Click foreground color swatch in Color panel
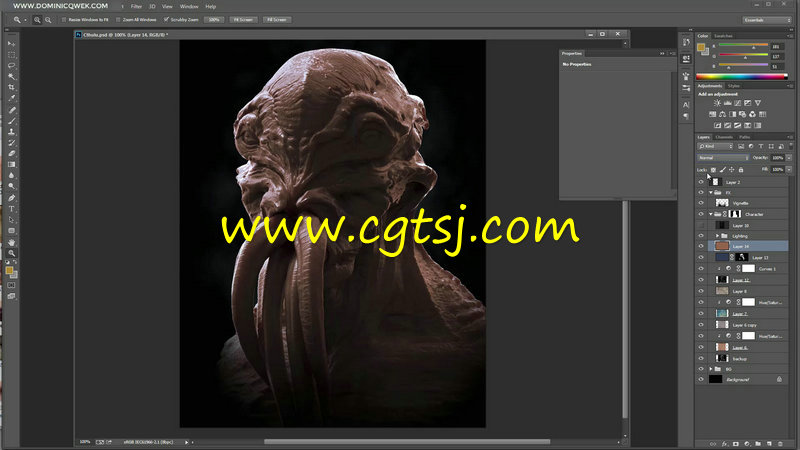Screen dimensions: 800x450 coord(701,47)
